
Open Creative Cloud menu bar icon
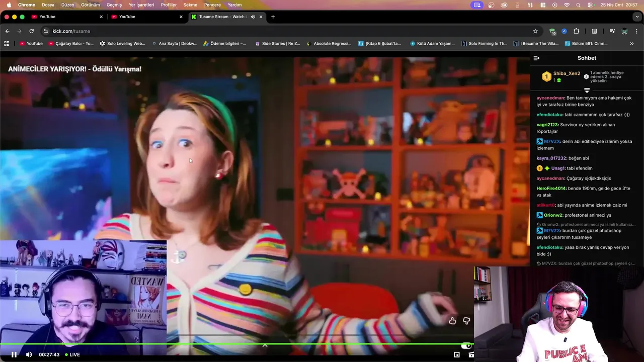click(x=504, y=5)
